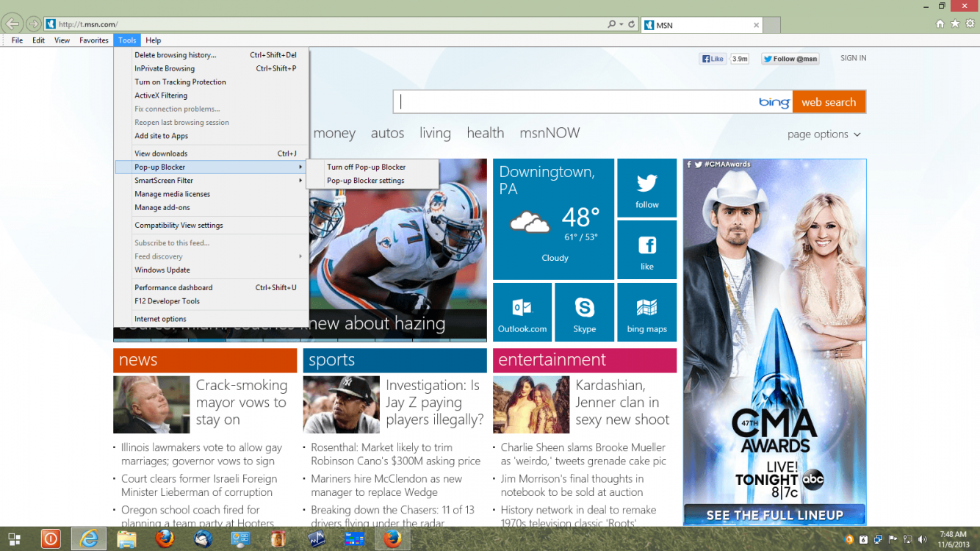Select Windows Update from Tools menu

point(210,270)
